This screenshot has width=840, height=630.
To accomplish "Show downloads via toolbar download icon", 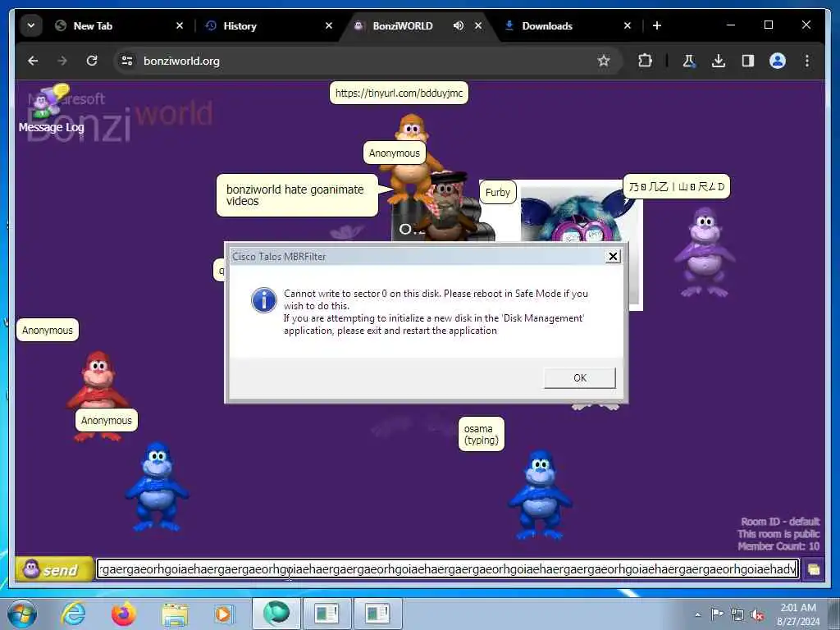I will point(719,61).
